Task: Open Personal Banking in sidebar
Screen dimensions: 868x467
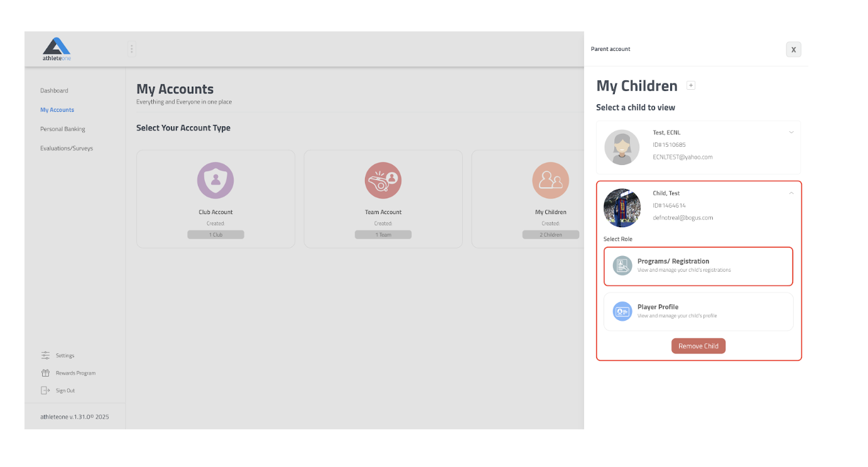Action: [x=63, y=129]
